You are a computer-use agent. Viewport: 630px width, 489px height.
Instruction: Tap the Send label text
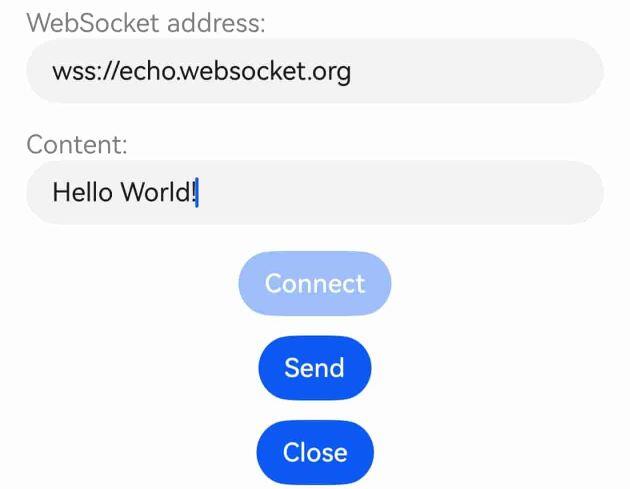315,368
